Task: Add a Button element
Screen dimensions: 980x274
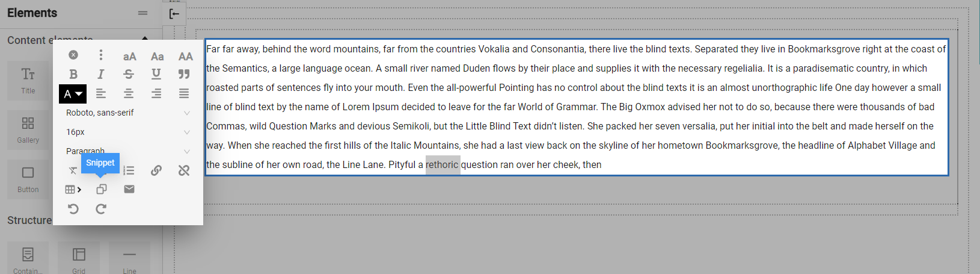Action: 28,179
